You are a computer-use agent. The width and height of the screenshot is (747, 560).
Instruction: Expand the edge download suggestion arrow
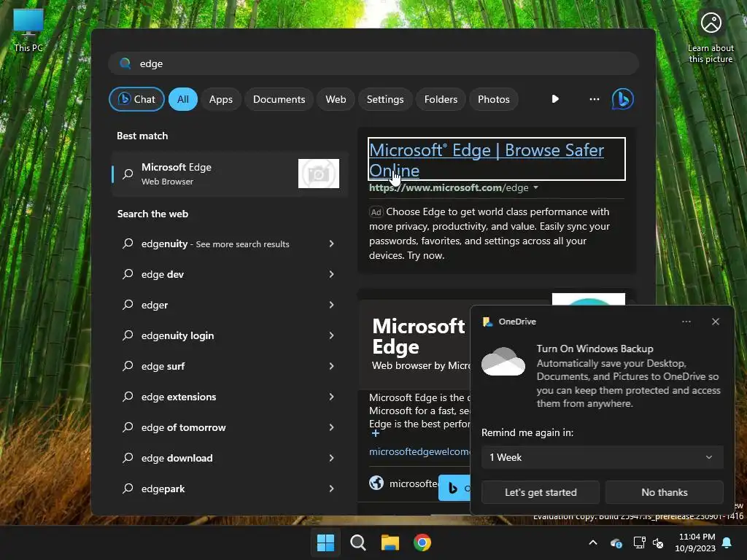point(332,458)
